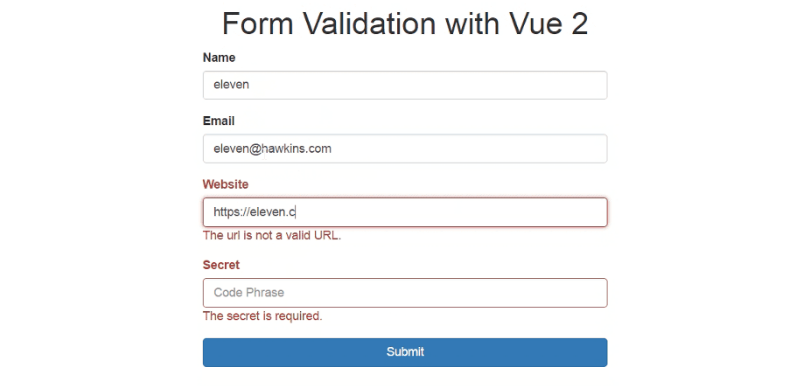This screenshot has width=810, height=386.
Task: Click the Form Validation page heading
Action: [x=405, y=24]
